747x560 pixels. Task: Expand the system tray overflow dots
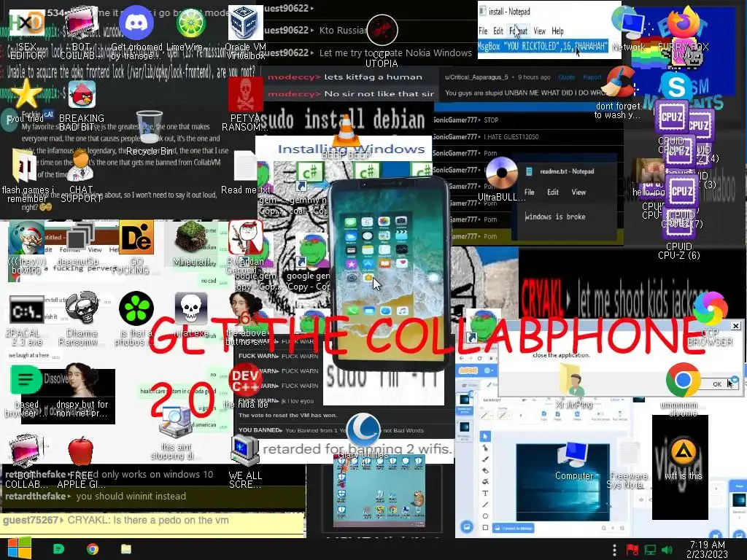point(614,550)
